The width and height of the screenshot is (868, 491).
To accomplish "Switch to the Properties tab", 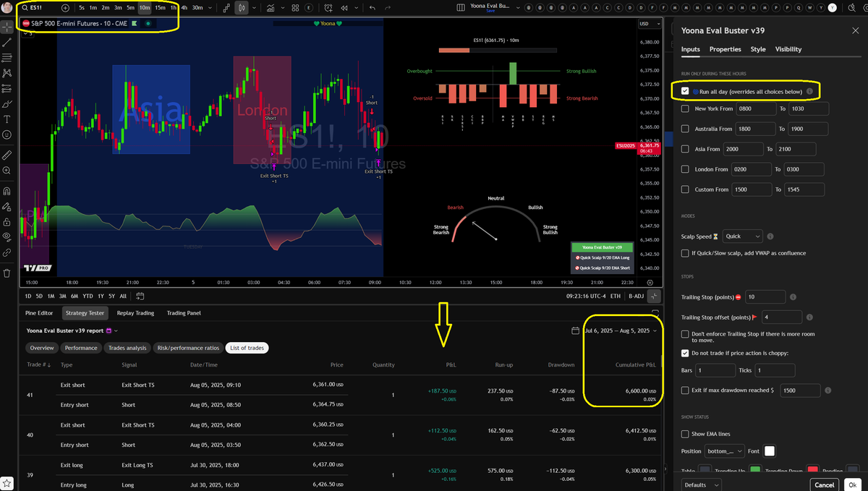I will [725, 49].
